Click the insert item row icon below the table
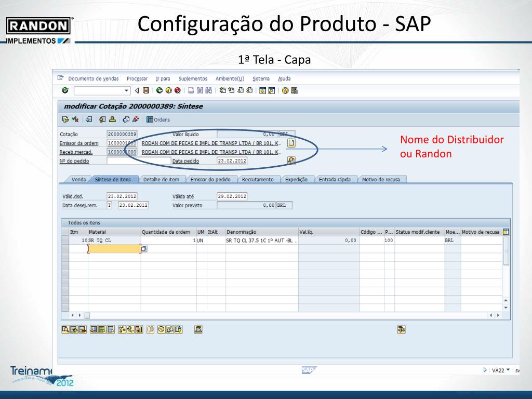The height and width of the screenshot is (399, 532). [x=74, y=329]
